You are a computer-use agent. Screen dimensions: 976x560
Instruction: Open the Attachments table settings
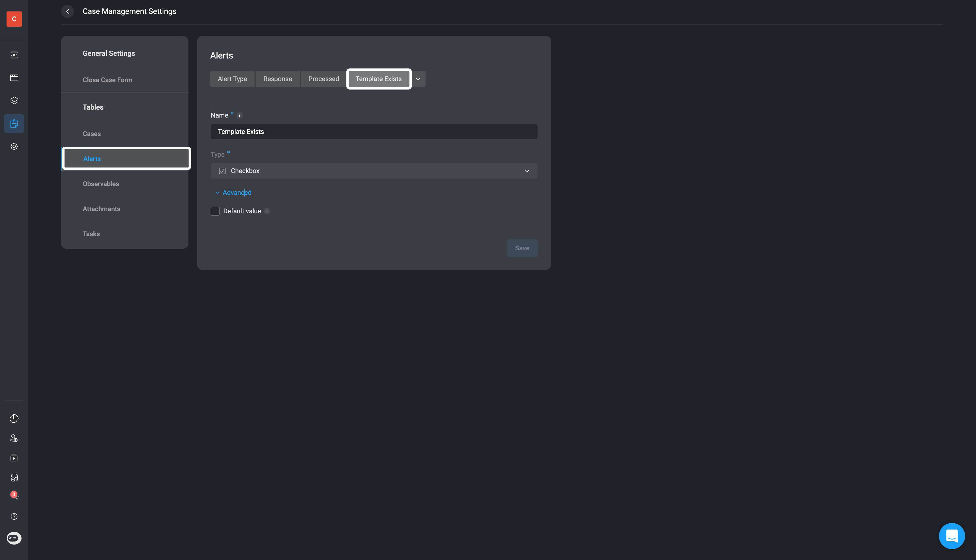101,209
